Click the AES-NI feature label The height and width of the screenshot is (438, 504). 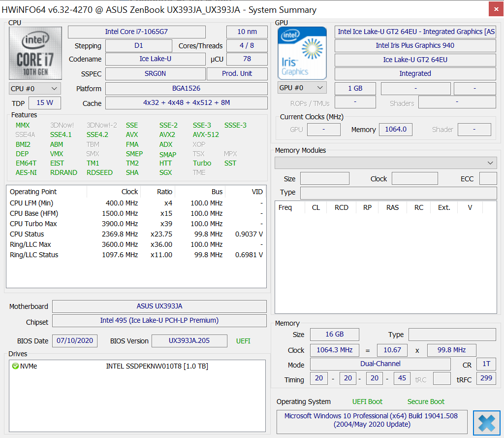click(27, 172)
